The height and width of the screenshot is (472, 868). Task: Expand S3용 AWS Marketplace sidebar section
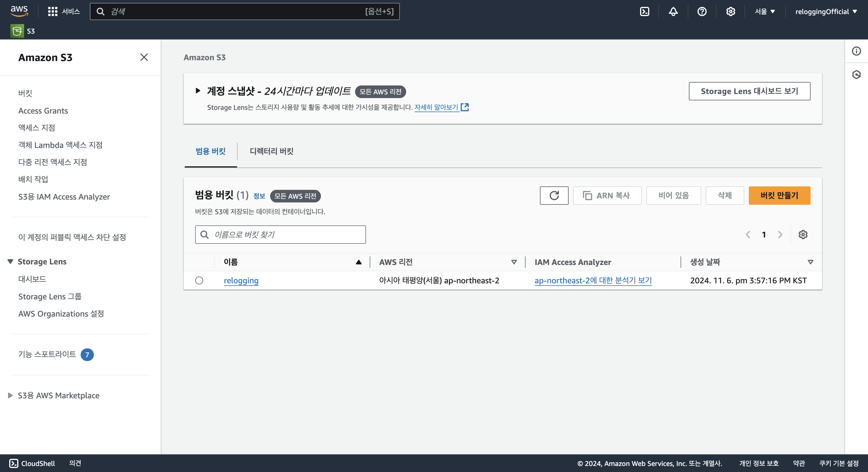click(x=10, y=395)
